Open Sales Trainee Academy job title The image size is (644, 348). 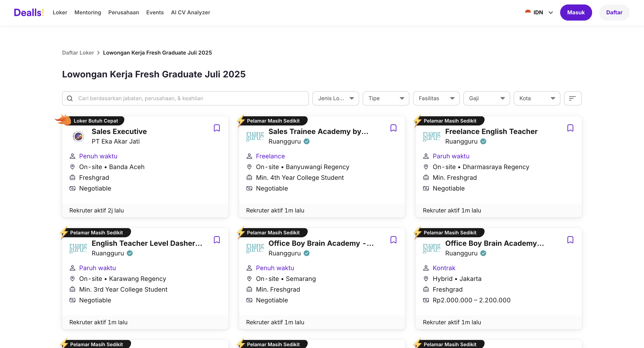[x=318, y=132]
